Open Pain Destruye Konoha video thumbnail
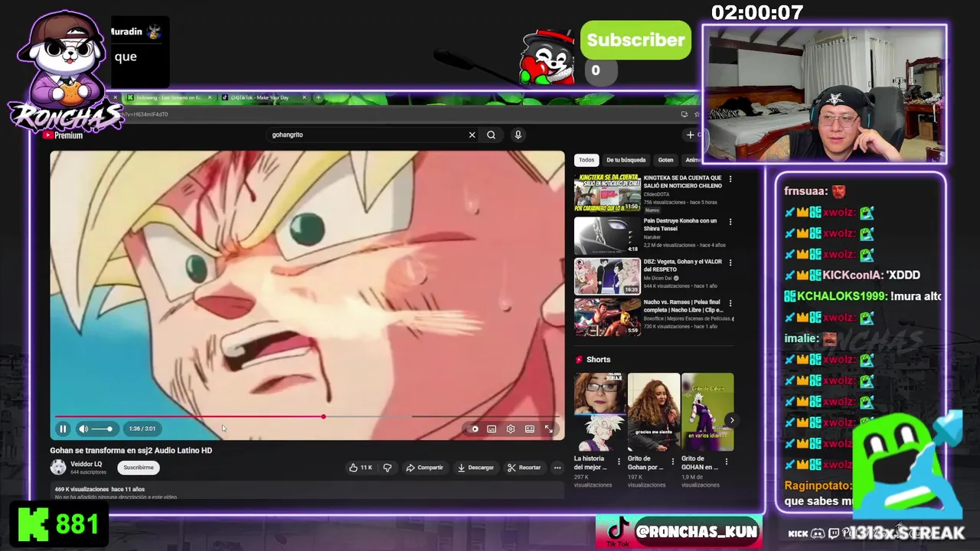 click(x=607, y=235)
